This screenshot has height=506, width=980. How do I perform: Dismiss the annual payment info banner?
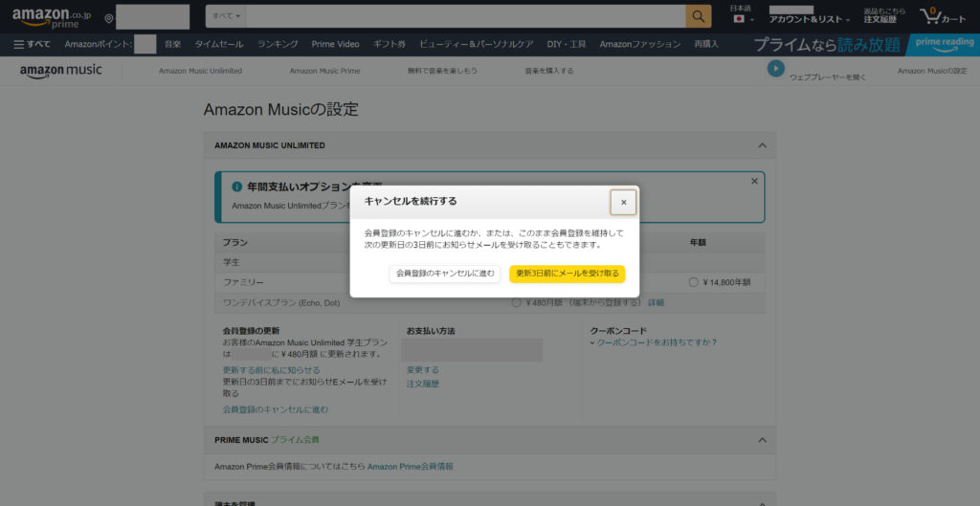(754, 181)
